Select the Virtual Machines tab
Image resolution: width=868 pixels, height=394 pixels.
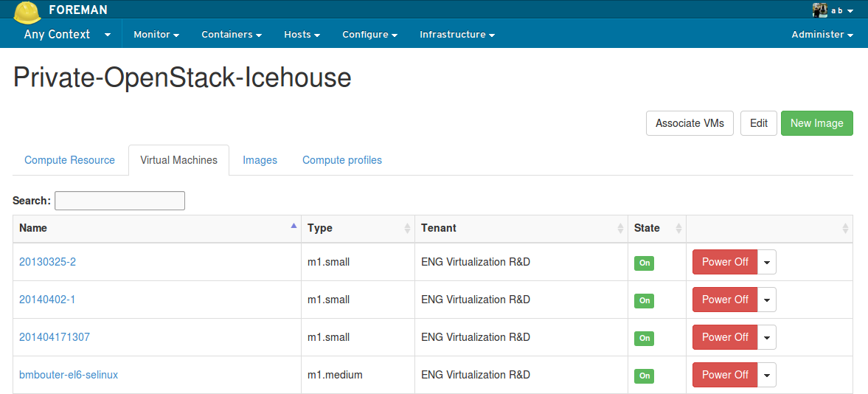[x=178, y=160]
